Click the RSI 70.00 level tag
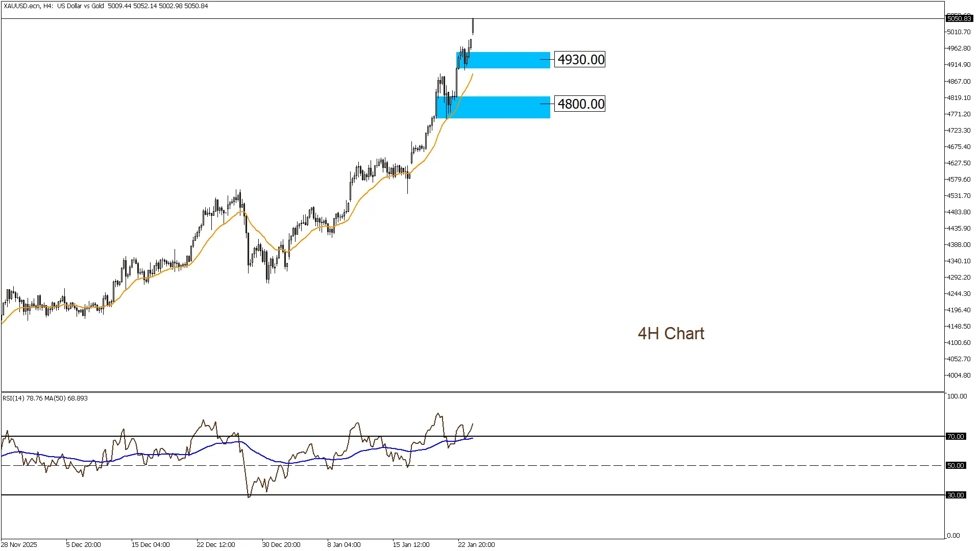The width and height of the screenshot is (980, 551). [955, 437]
